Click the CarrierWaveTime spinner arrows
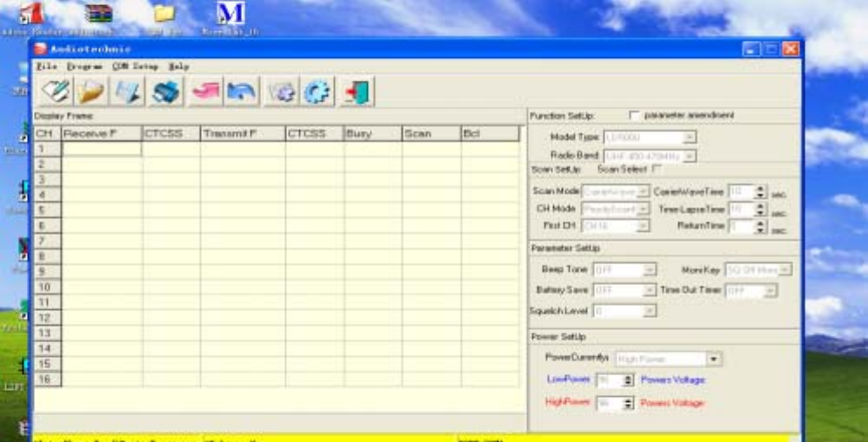868x442 pixels. pyautogui.click(x=761, y=192)
